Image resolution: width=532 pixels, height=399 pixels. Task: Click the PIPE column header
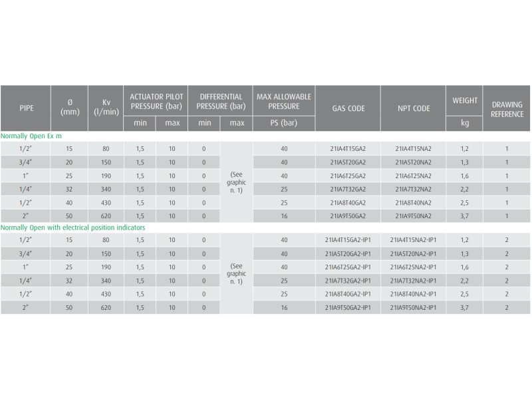pyautogui.click(x=26, y=108)
